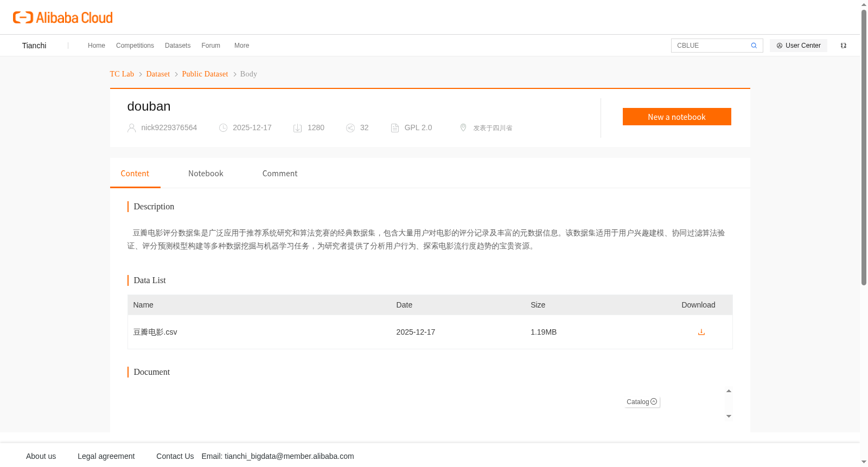This screenshot has width=868, height=467.
Task: Click the 1.19MB size cell
Action: (544, 332)
